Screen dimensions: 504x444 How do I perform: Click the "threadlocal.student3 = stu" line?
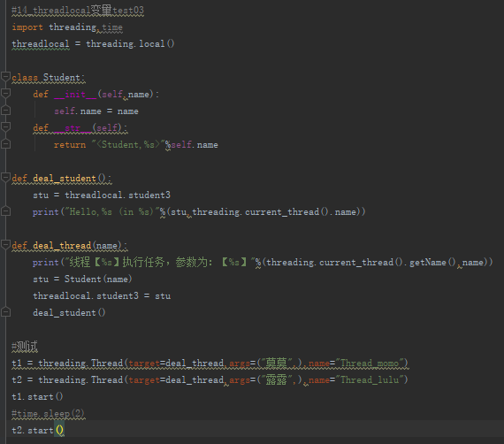[x=102, y=295]
